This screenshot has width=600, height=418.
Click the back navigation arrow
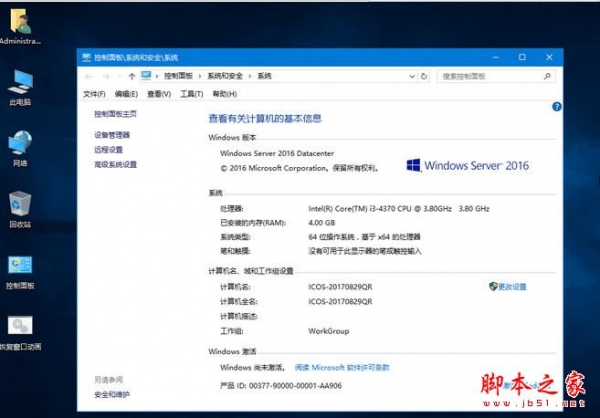88,77
